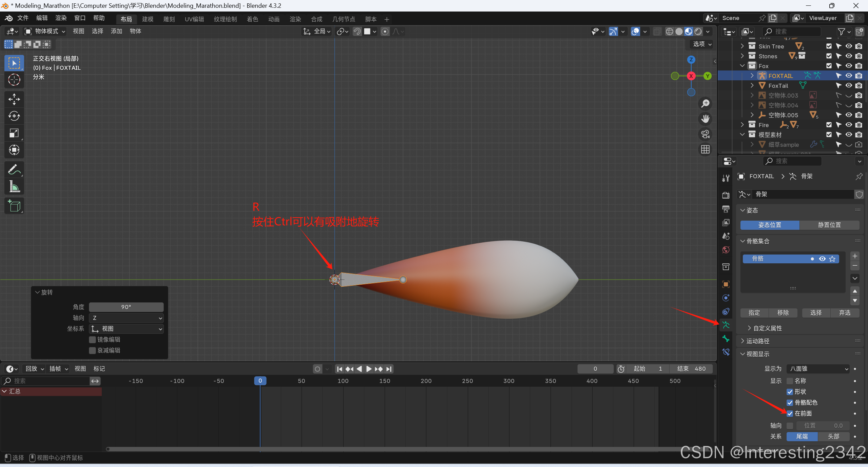The image size is (868, 467).
Task: Select the Annotate pencil tool
Action: [14, 169]
